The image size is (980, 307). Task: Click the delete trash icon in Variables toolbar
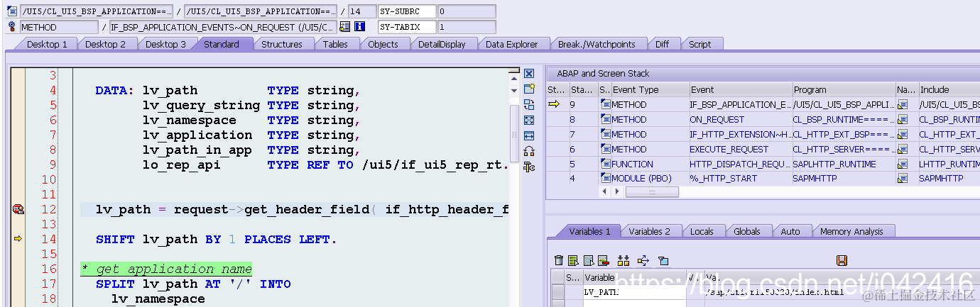click(x=558, y=261)
